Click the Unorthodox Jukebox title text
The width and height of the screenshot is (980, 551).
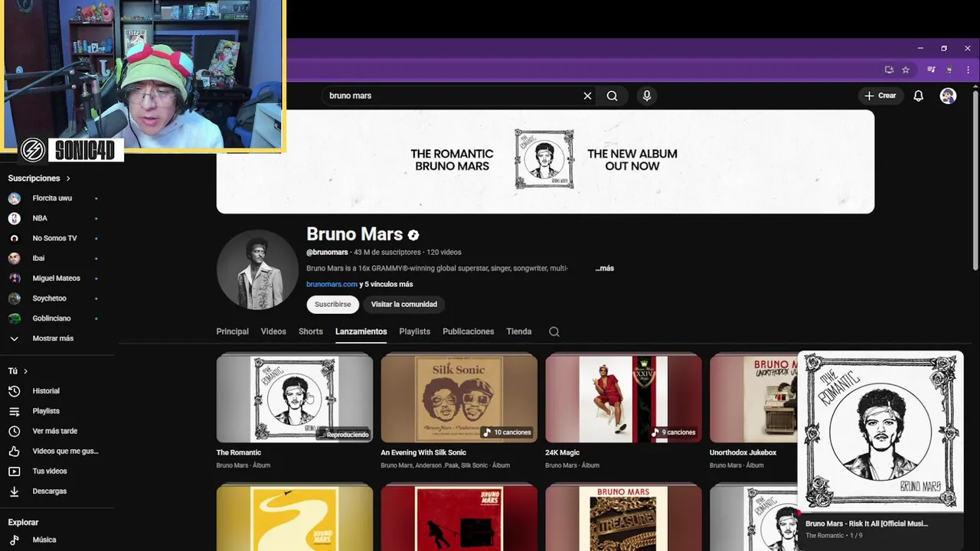tap(743, 453)
